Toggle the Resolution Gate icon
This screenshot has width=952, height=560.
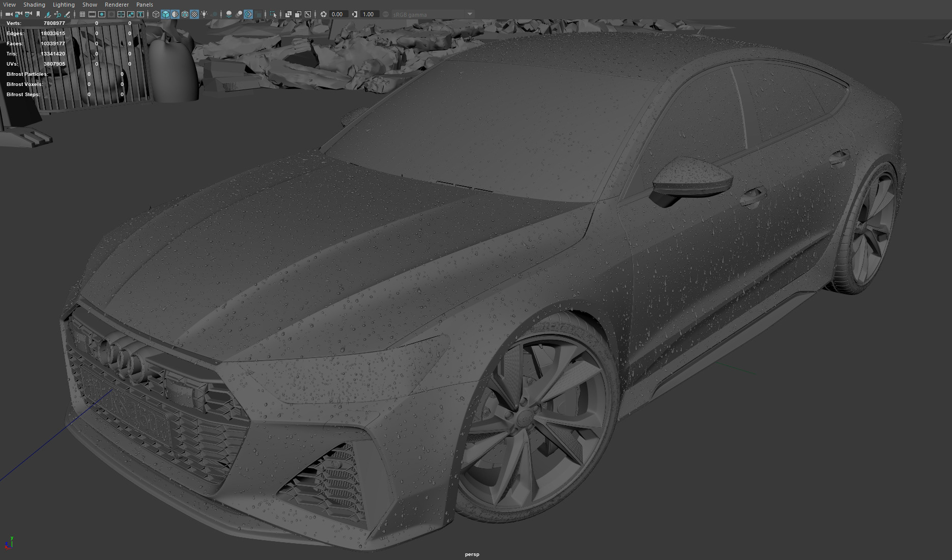click(102, 14)
